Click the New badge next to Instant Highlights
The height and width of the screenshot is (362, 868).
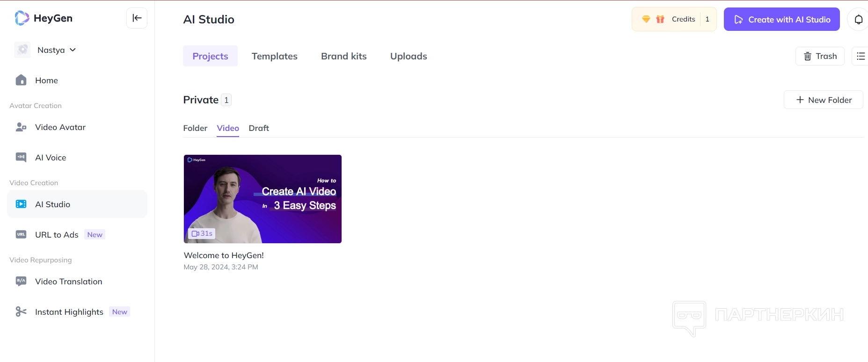120,312
